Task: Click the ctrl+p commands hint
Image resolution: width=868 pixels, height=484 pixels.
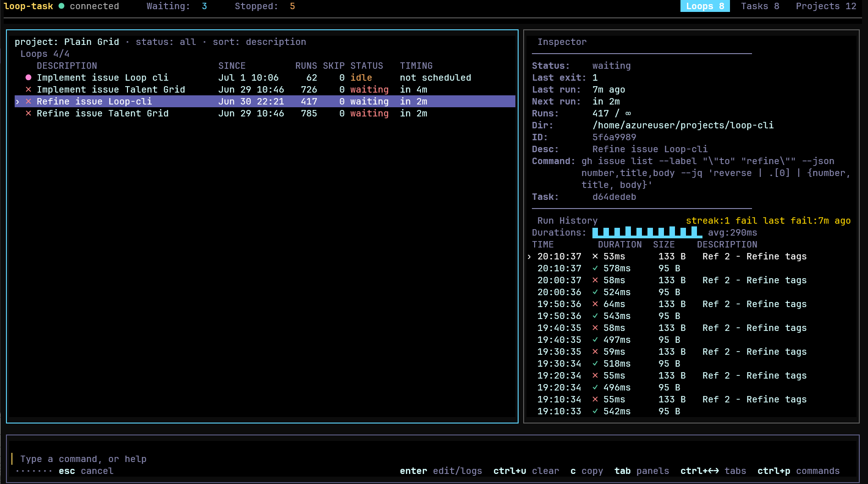Action: coord(798,471)
